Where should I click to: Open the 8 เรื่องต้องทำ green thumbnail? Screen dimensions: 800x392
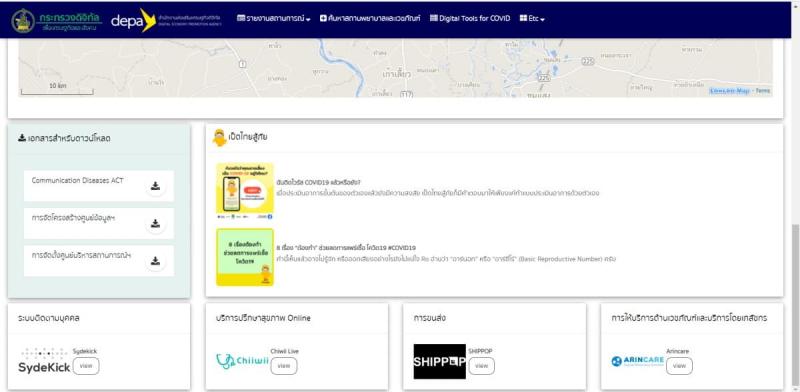[x=245, y=257]
